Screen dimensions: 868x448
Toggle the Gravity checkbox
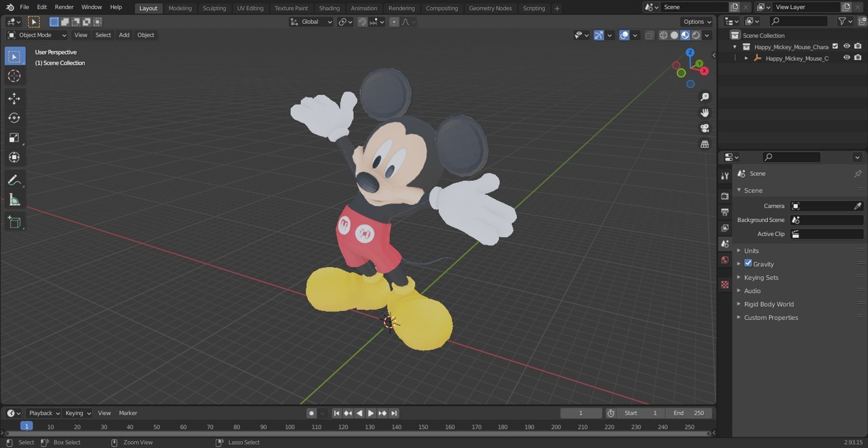748,263
